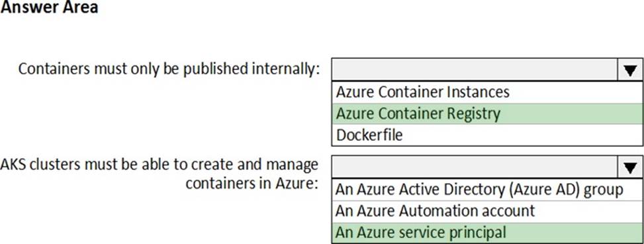Select An Azure Active Directory (Azure AD) group
Image resolution: width=644 pixels, height=244 pixels.
pyautogui.click(x=487, y=190)
